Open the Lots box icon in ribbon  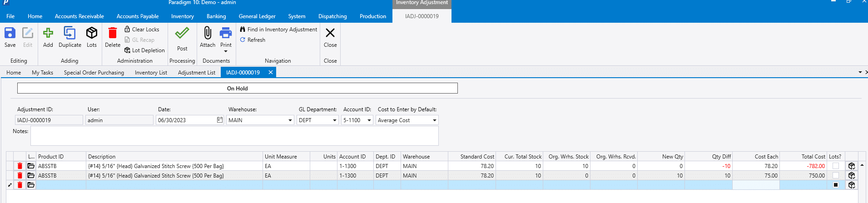click(x=92, y=34)
